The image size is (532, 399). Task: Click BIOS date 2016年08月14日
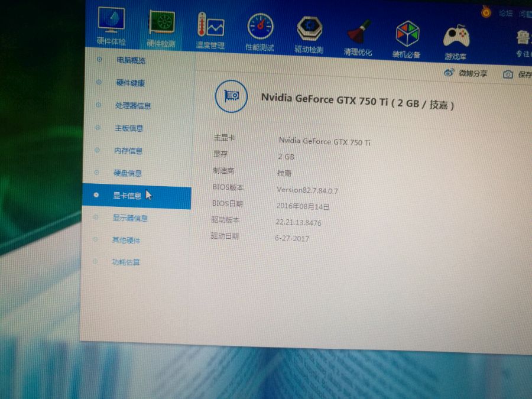303,206
